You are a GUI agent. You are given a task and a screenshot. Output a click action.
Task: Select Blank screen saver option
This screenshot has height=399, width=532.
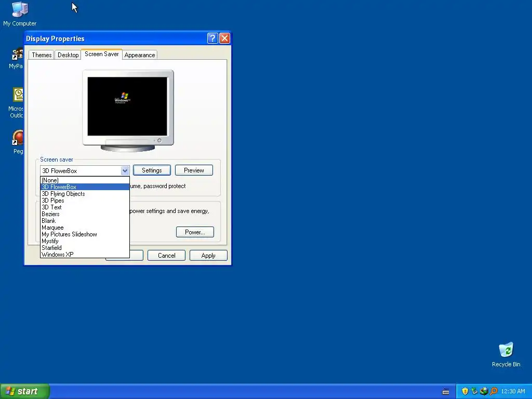[85, 220]
